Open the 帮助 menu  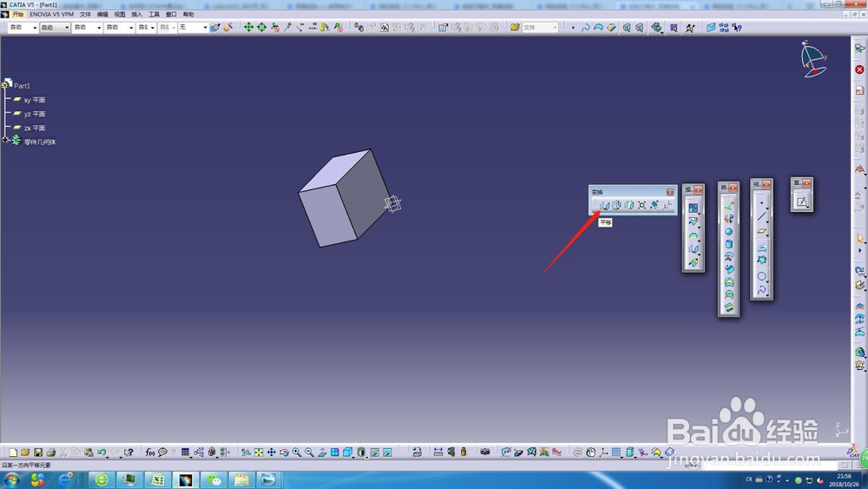pos(188,15)
